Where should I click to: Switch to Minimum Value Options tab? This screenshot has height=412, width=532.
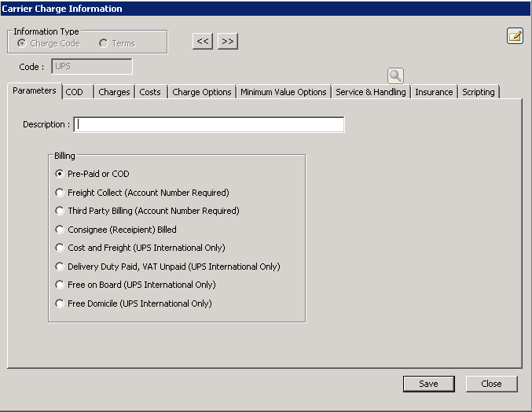tap(284, 92)
